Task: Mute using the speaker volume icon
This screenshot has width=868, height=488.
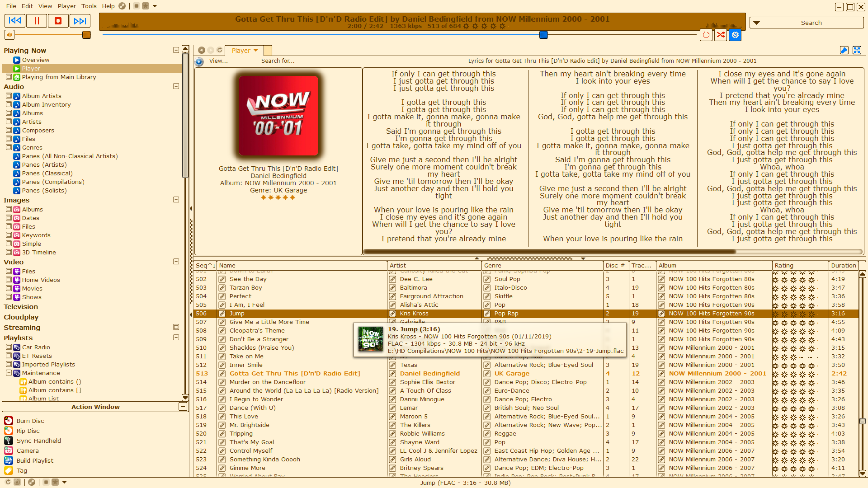Action: click(x=9, y=35)
